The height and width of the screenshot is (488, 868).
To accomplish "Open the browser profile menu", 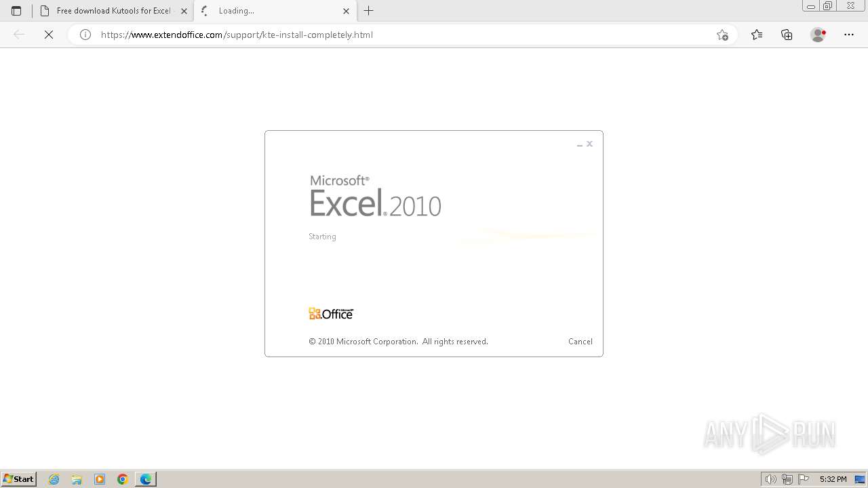I will click(x=818, y=35).
